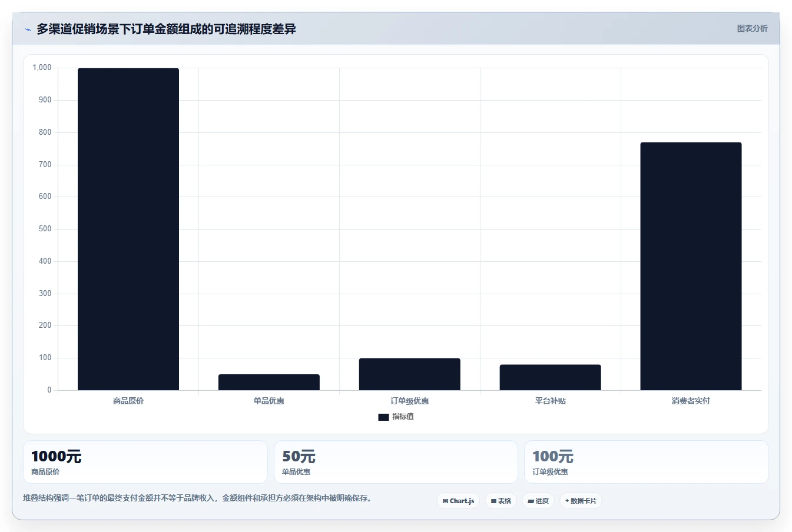Open the 50元 单品优惠 data card
This screenshot has width=792, height=532.
coord(396,462)
